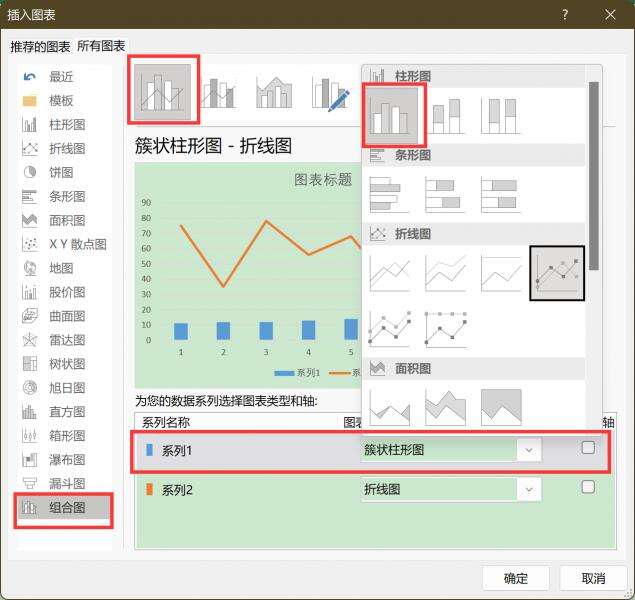Switch to the 推荐的图表 tab

[x=40, y=47]
